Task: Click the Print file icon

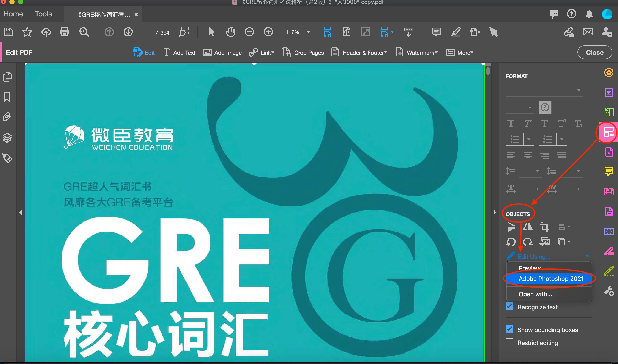Action: pyautogui.click(x=65, y=32)
